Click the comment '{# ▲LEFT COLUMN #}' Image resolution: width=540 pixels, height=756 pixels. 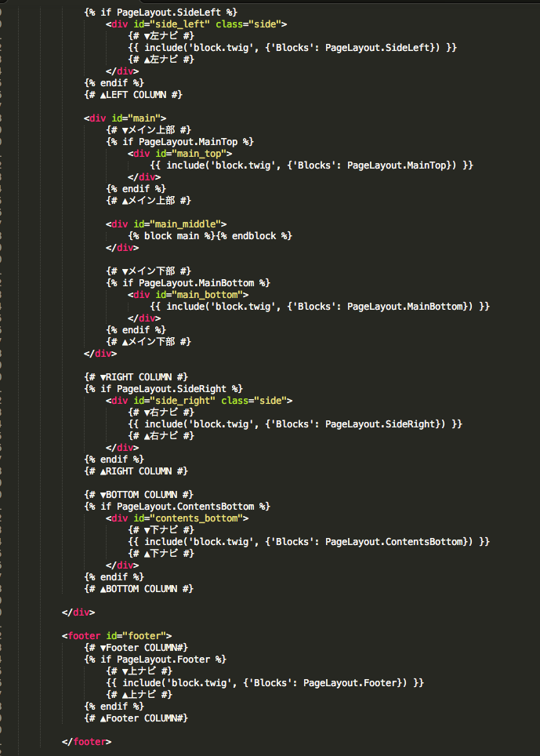pyautogui.click(x=133, y=94)
